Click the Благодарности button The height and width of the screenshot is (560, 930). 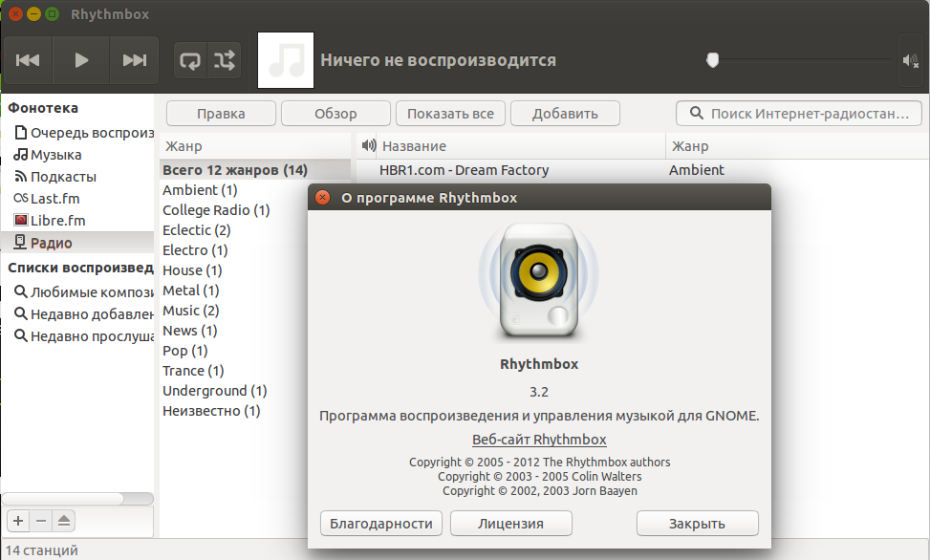point(381,524)
